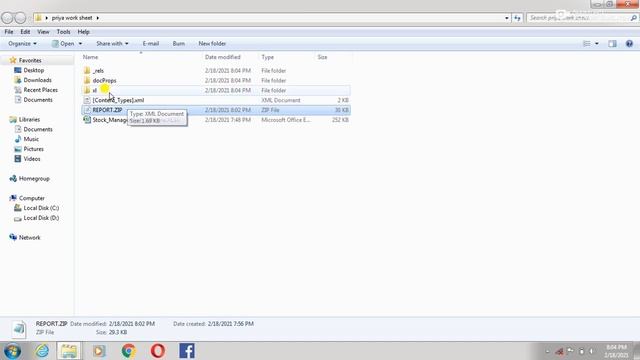Click the refresh button next to address bar
The image size is (640, 360).
click(x=518, y=18)
